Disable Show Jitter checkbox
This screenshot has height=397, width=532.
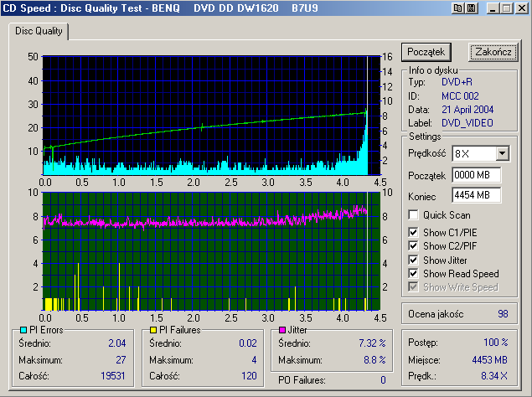pos(413,260)
